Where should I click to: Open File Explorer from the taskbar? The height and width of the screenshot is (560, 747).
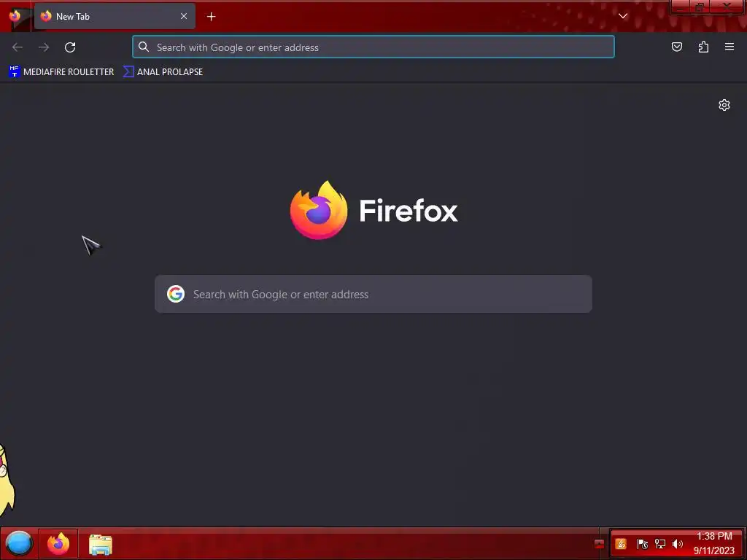pos(101,544)
